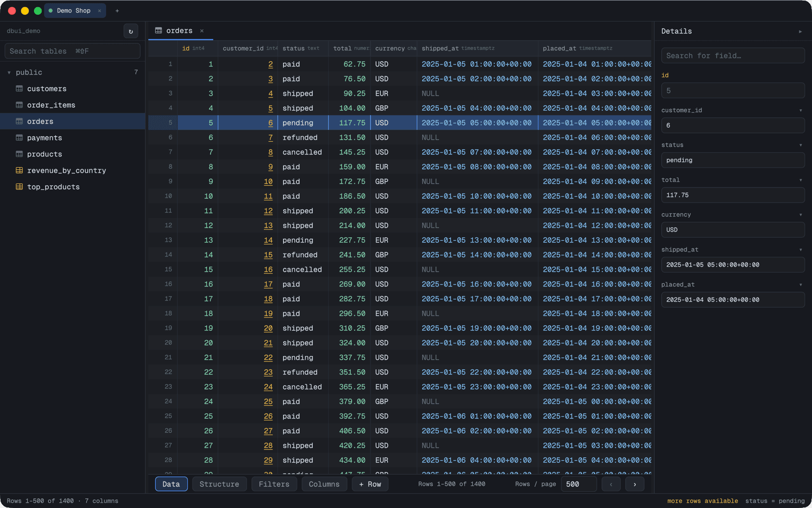Click the placed_at column header

tap(595, 48)
